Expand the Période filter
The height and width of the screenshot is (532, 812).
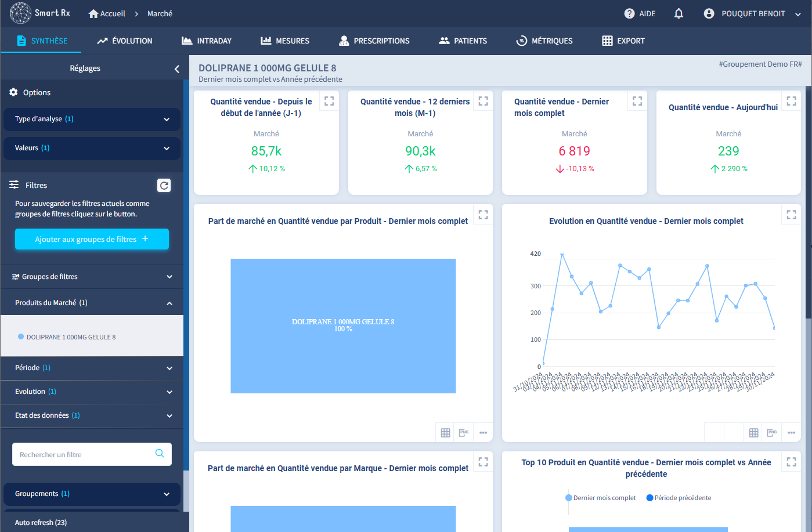[x=92, y=368]
